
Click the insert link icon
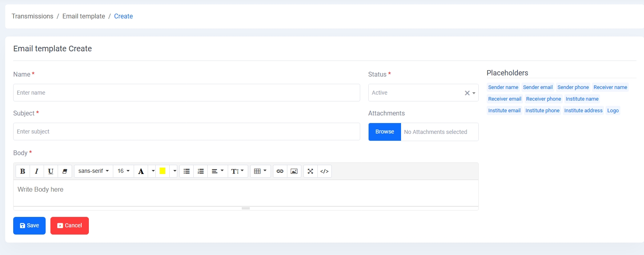pos(280,171)
